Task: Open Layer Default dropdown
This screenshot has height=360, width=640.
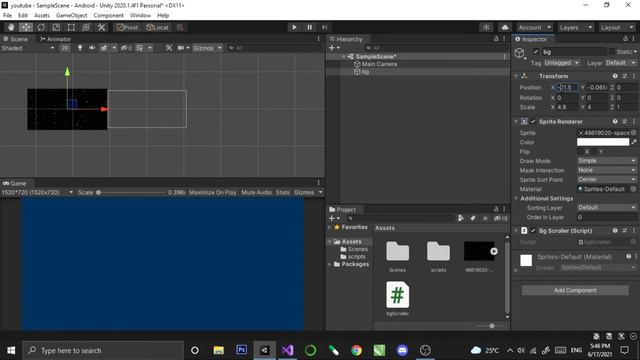Action: coord(620,63)
